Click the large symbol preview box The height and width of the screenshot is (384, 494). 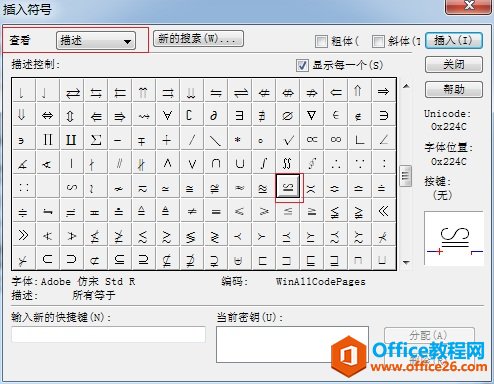[x=454, y=239]
